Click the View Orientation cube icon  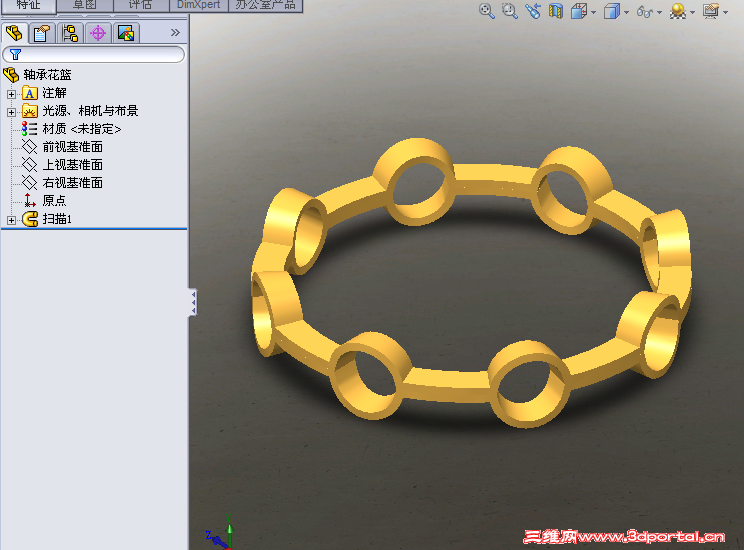(x=579, y=10)
